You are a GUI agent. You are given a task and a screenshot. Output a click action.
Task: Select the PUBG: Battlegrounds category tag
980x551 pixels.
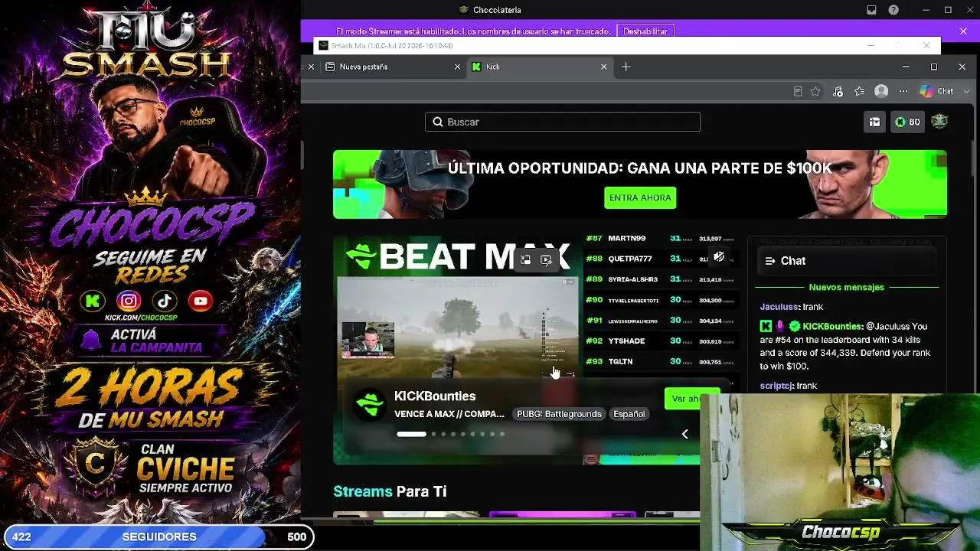[x=559, y=414]
